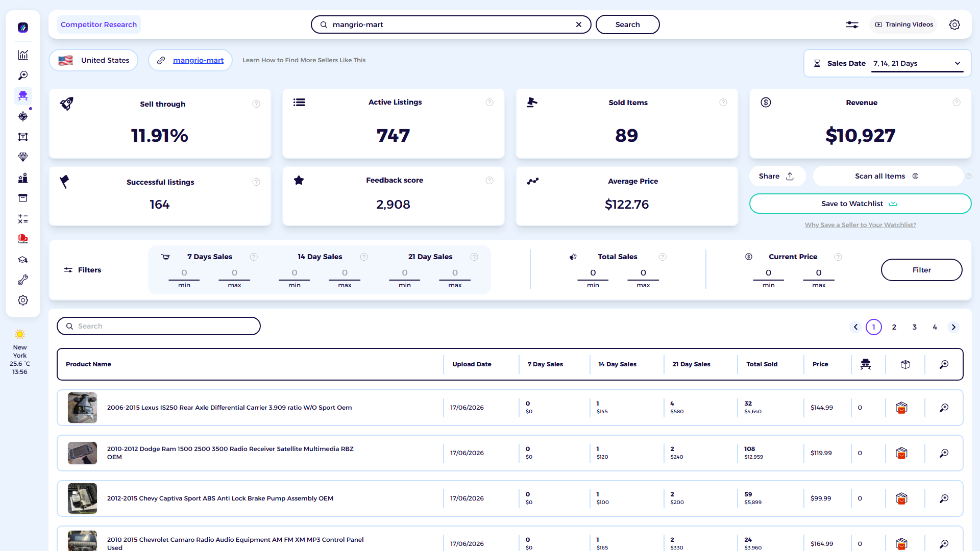980x551 pixels.
Task: Select the 2012-2015 Chevy Captiva product title
Action: point(220,498)
